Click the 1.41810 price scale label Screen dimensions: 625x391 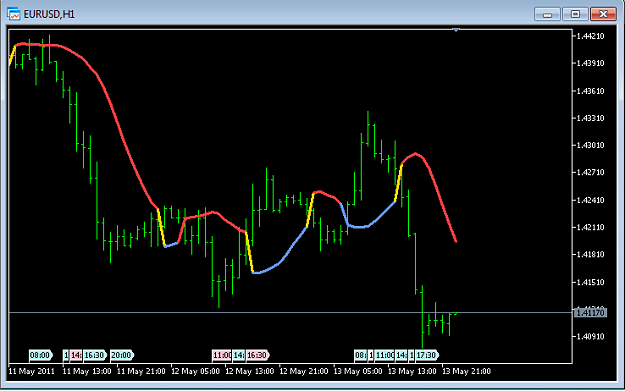pyautogui.click(x=590, y=255)
